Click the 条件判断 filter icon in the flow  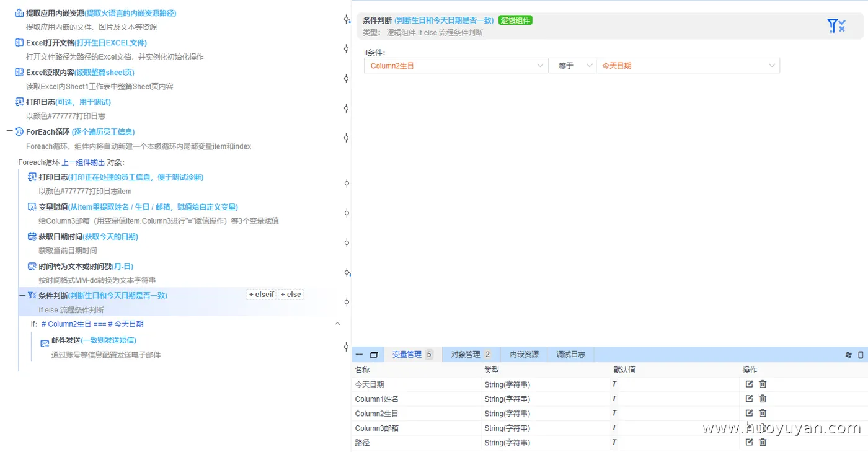pyautogui.click(x=32, y=296)
